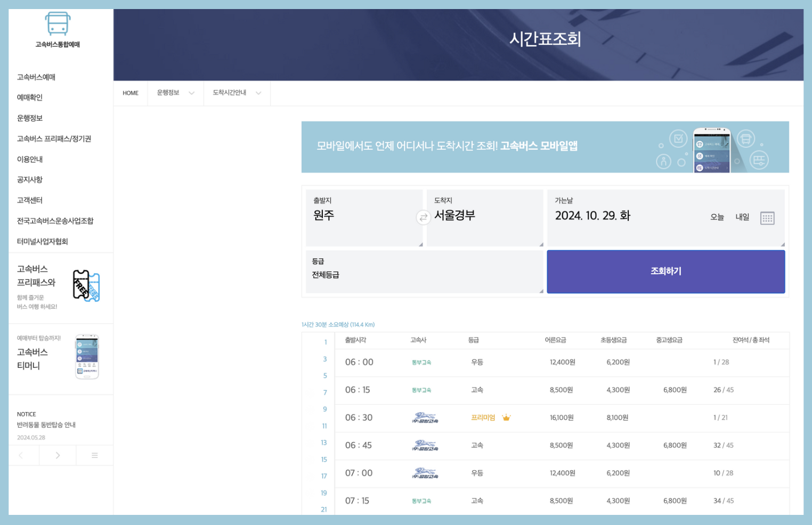Click the 어른요금 column header
The height and width of the screenshot is (525, 812).
tap(555, 340)
